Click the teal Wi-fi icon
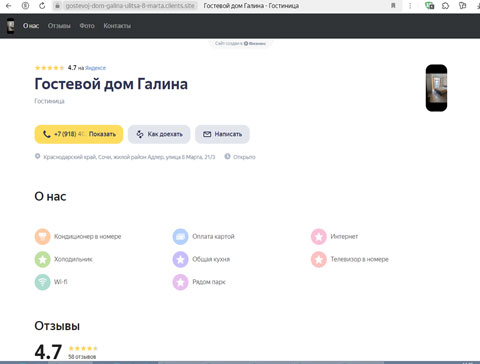The image size is (480, 364). click(x=42, y=282)
